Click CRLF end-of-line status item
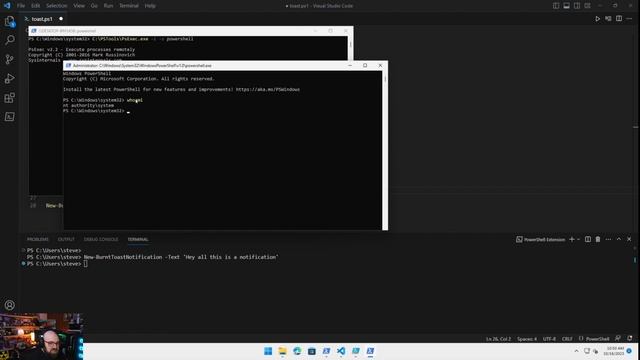 [567, 339]
